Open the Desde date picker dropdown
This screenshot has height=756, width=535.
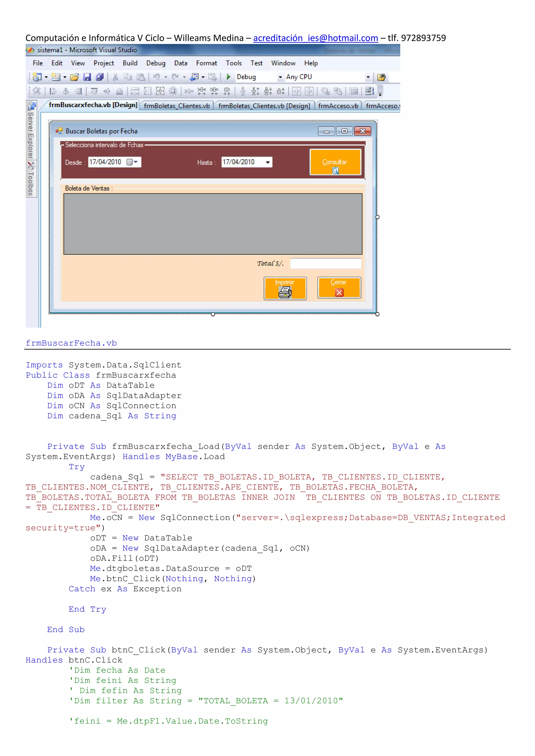[133, 162]
